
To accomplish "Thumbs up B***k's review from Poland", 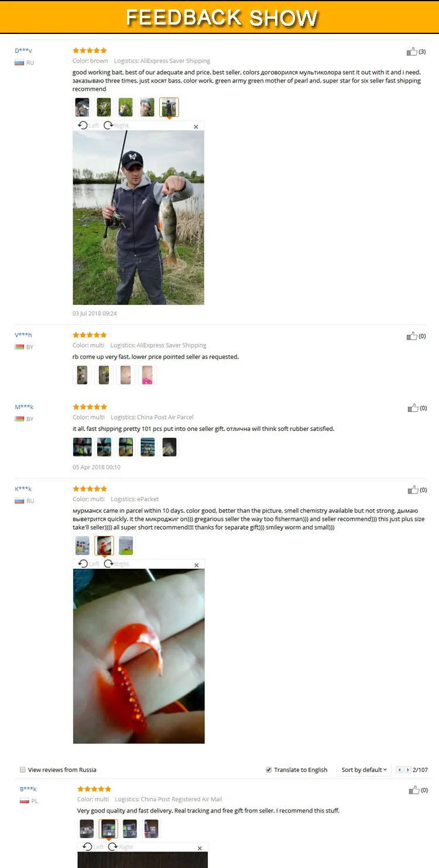I will (414, 790).
